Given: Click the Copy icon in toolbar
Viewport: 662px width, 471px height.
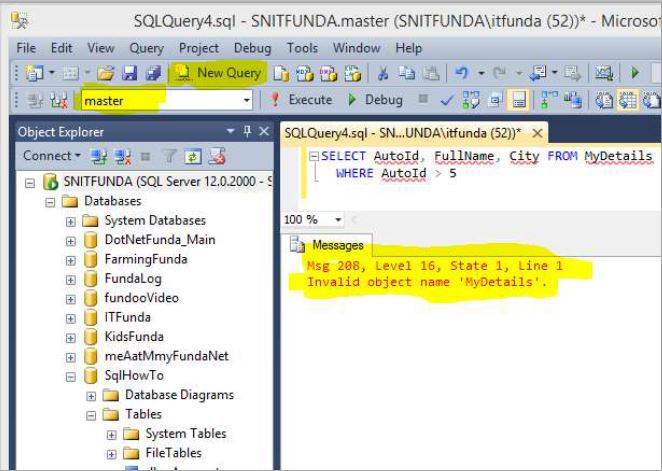Looking at the screenshot, I should click(x=407, y=73).
